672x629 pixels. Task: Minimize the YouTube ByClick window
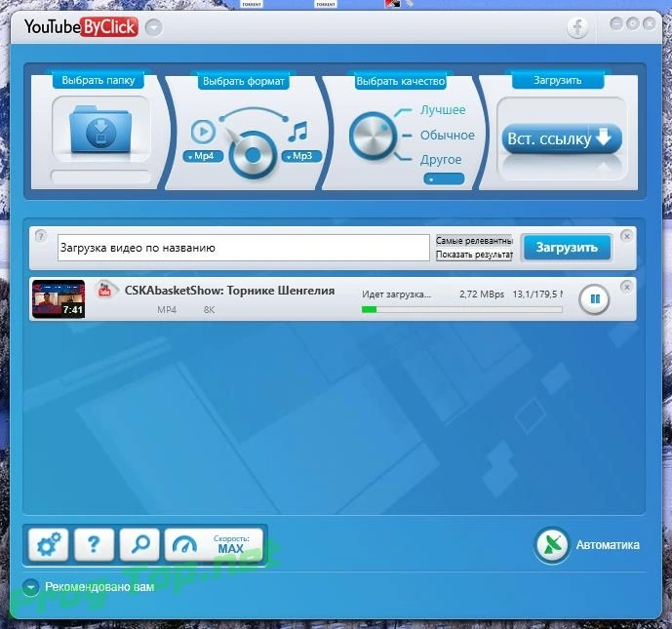coord(616,23)
